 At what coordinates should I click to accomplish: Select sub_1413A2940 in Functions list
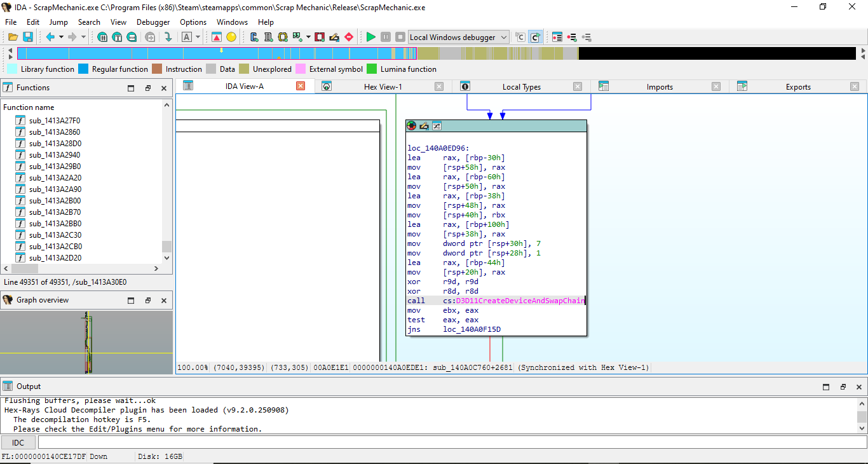55,154
